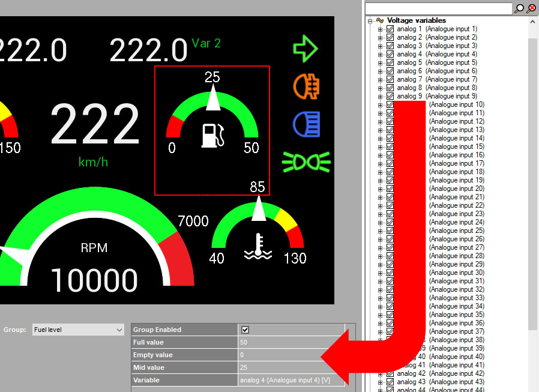Screen dimensions: 539x392
Task: Expand the analog 3 tree node
Action: (x=380, y=46)
